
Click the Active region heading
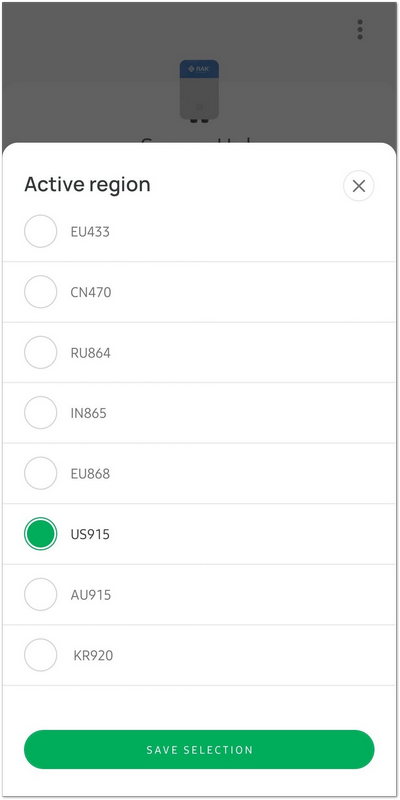[87, 185]
